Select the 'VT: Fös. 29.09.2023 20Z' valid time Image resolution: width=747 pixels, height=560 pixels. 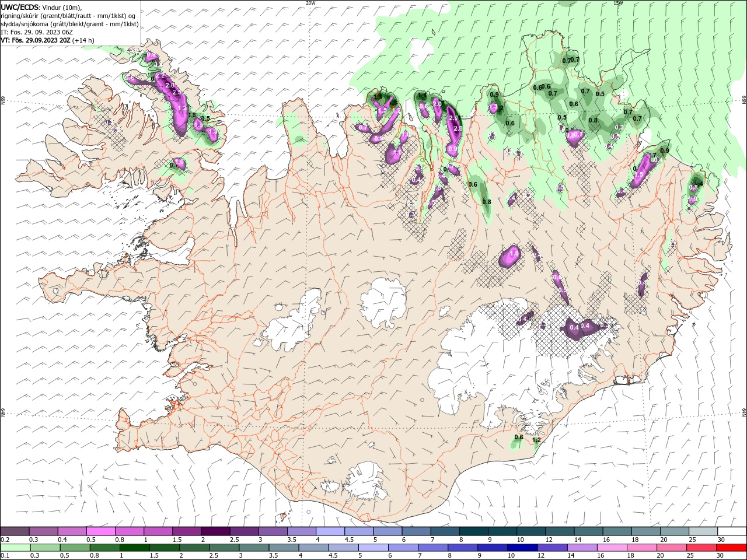point(36,40)
